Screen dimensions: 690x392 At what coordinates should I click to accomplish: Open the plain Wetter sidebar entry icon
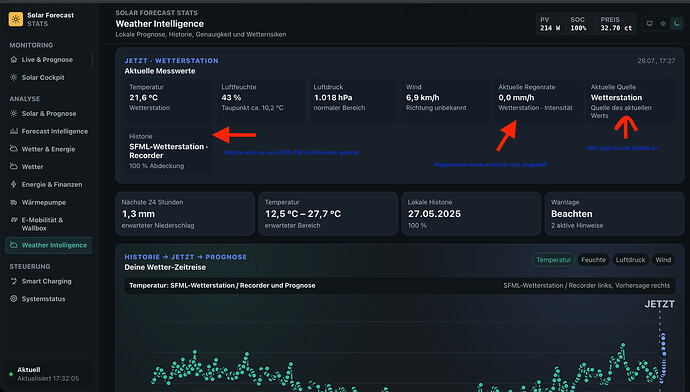coord(14,167)
